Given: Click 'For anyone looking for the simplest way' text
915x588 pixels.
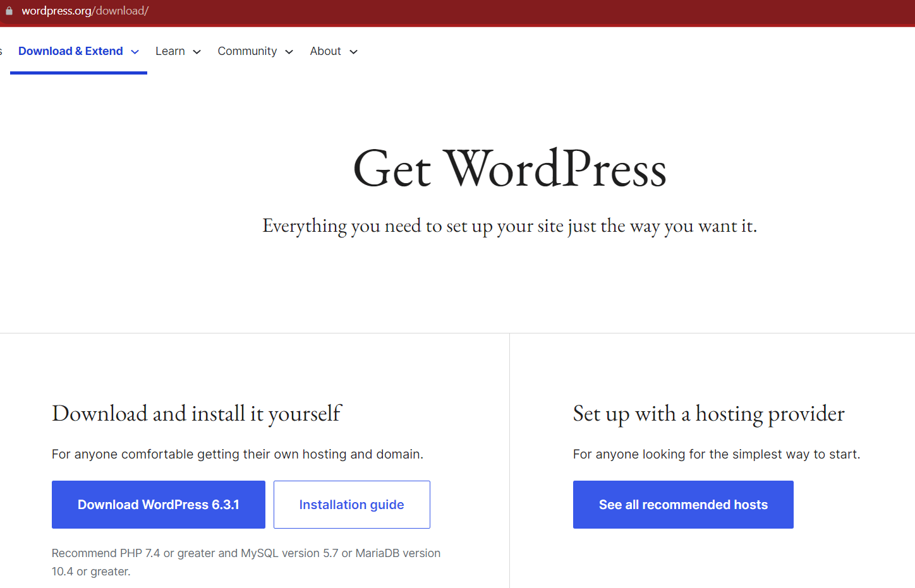Looking at the screenshot, I should 717,454.
